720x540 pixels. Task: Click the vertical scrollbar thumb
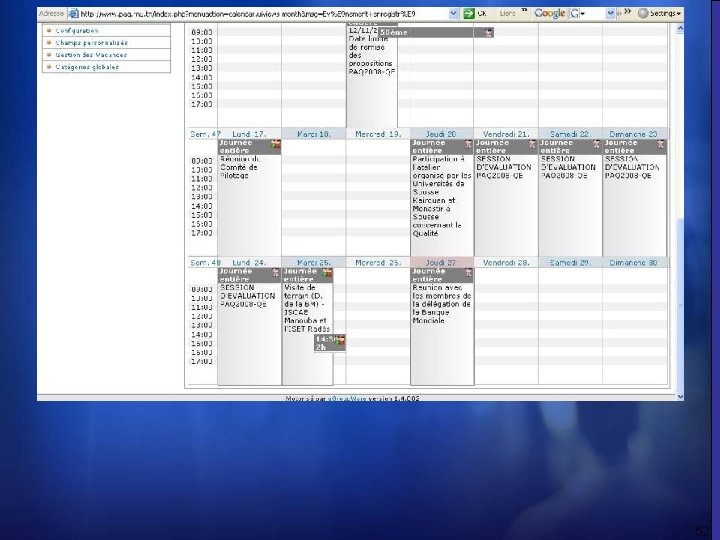coord(680,305)
